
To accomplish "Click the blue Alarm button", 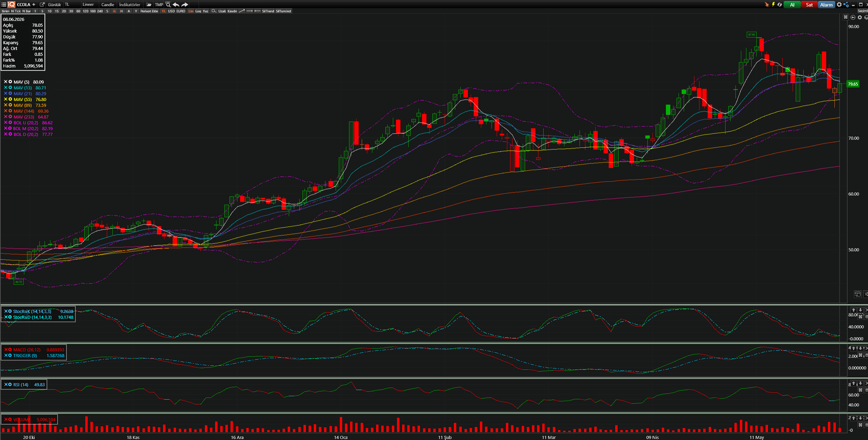I will point(826,4).
